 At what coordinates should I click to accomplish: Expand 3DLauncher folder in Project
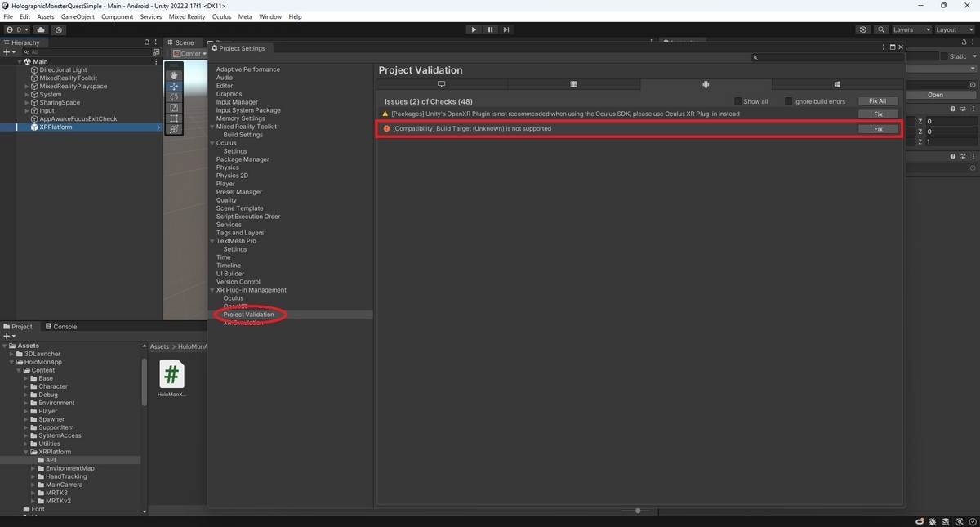point(11,354)
